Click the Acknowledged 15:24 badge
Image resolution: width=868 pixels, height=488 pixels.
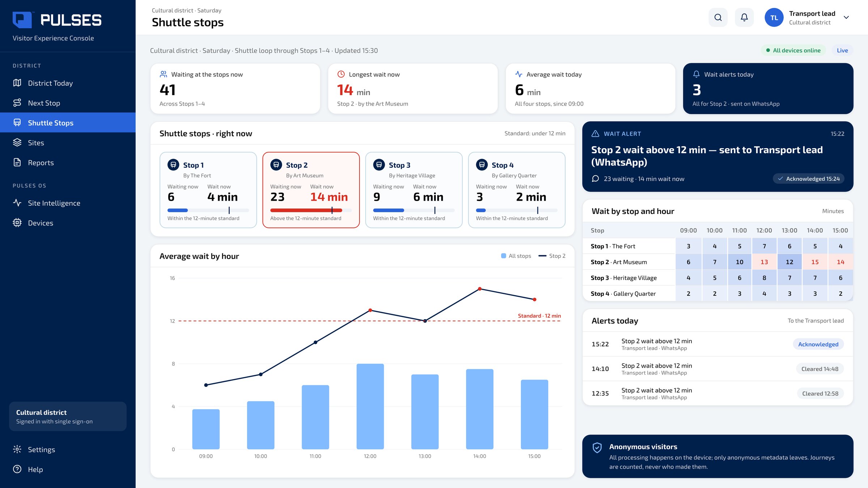[x=809, y=179]
